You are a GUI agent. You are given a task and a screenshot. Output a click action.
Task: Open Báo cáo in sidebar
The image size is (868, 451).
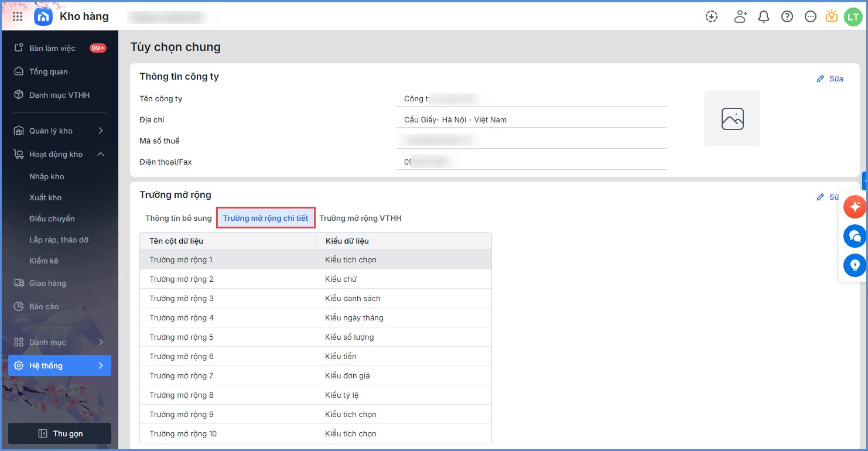[60, 306]
